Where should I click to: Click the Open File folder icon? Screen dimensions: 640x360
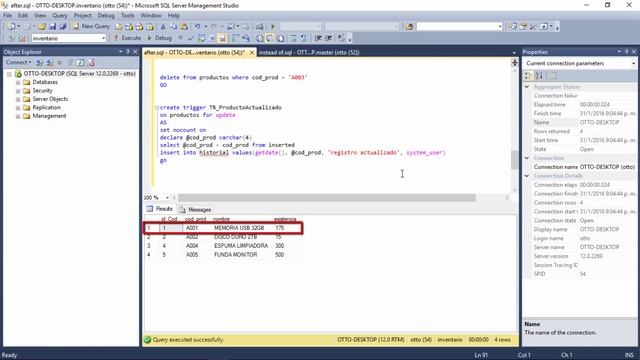click(x=42, y=27)
